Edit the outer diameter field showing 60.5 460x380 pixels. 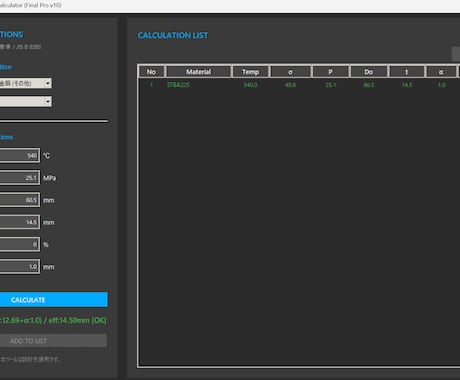[x=20, y=200]
